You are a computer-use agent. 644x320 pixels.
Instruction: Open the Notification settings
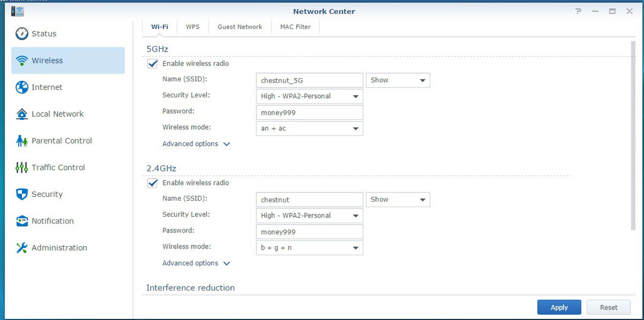click(68, 221)
